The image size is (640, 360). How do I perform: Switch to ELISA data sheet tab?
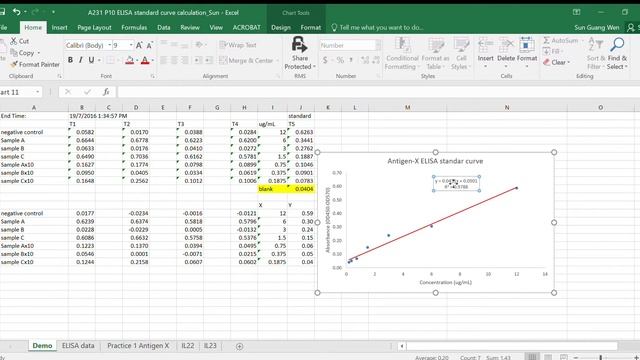tap(78, 345)
